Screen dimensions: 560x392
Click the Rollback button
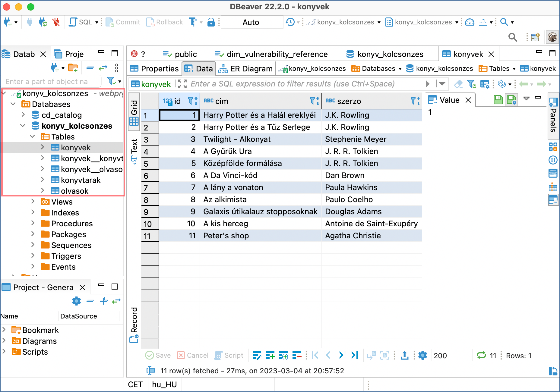[165, 22]
